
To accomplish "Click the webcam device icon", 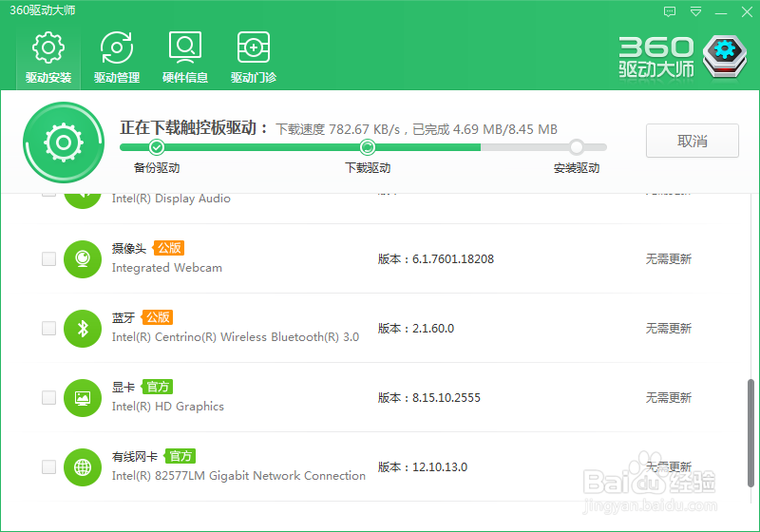I will tap(83, 259).
